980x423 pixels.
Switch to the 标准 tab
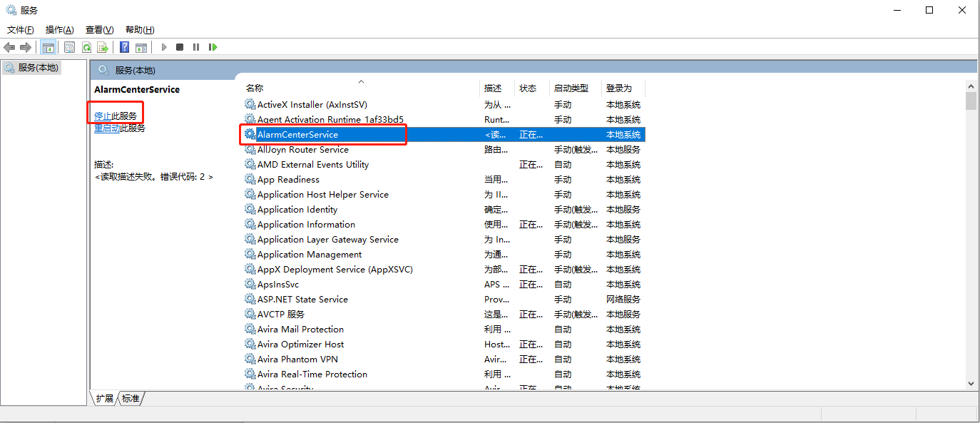click(x=131, y=399)
